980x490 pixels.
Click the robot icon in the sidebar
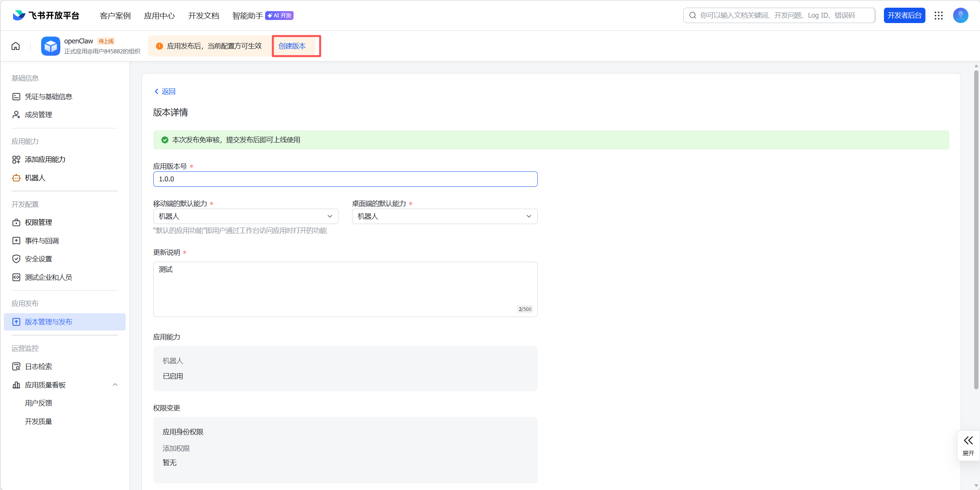(x=16, y=178)
